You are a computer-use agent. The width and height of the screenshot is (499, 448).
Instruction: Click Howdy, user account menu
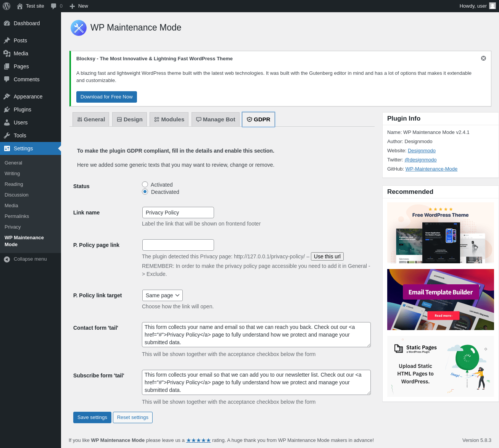(478, 6)
